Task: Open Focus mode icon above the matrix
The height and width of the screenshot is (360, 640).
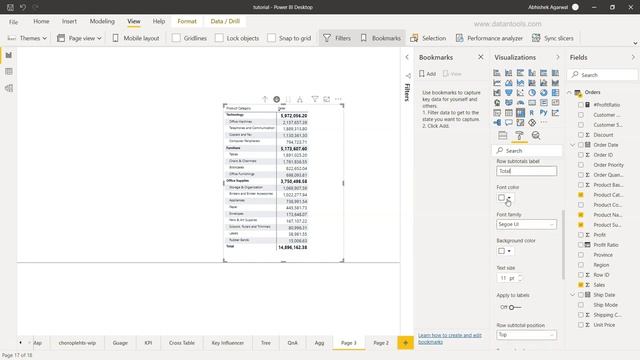Action: pos(327,99)
